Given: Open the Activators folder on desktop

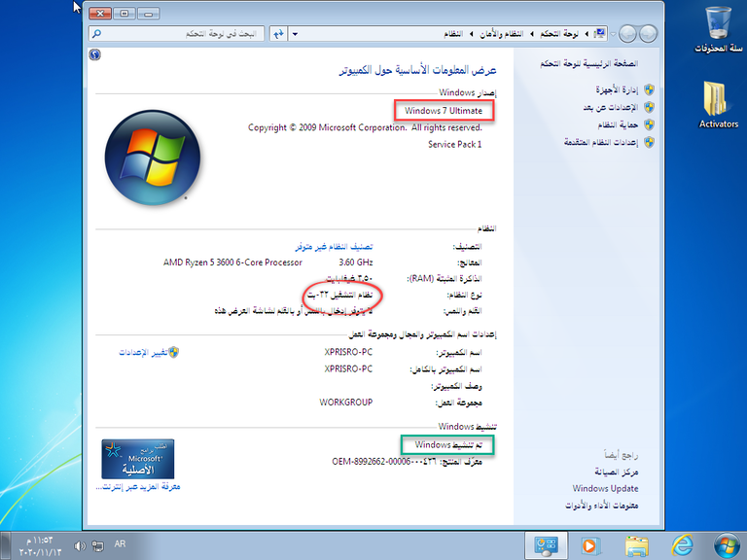Looking at the screenshot, I should [x=719, y=105].
